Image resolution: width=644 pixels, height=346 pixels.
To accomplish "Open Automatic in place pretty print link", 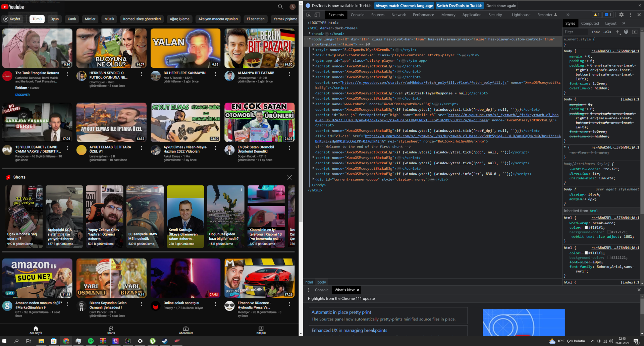I will click(x=341, y=312).
